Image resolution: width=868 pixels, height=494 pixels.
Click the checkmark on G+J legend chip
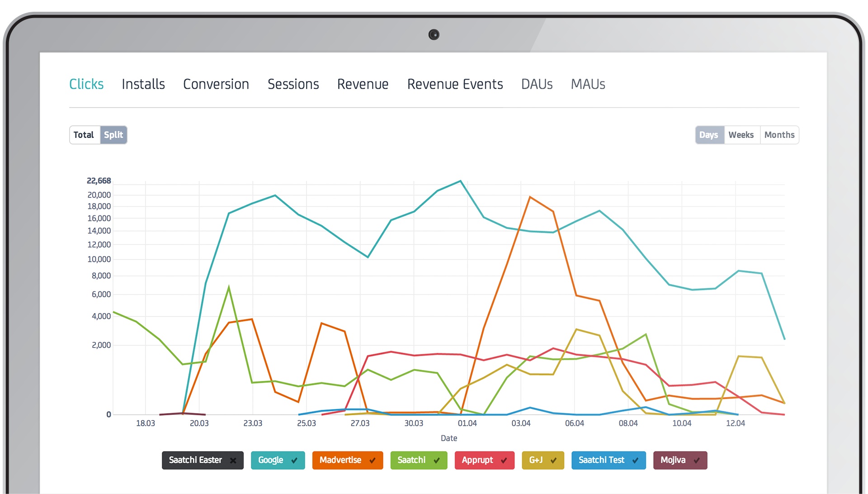(x=553, y=461)
